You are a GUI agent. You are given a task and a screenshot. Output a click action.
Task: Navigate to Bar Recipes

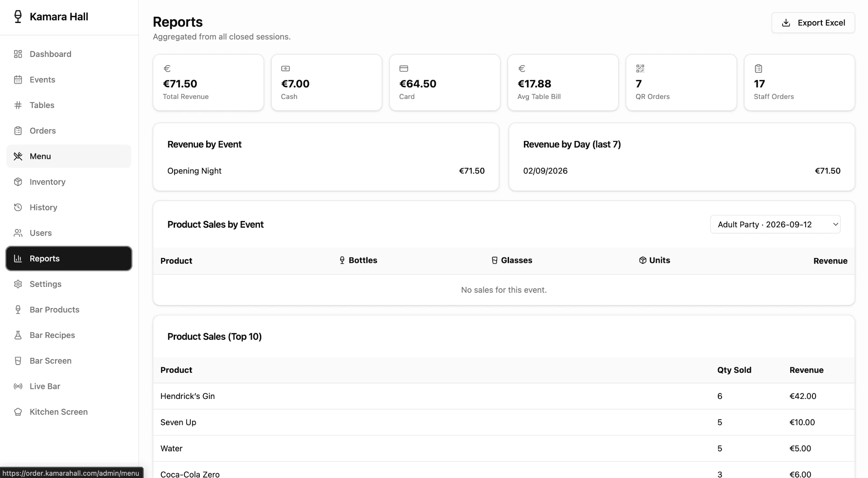click(x=69, y=335)
